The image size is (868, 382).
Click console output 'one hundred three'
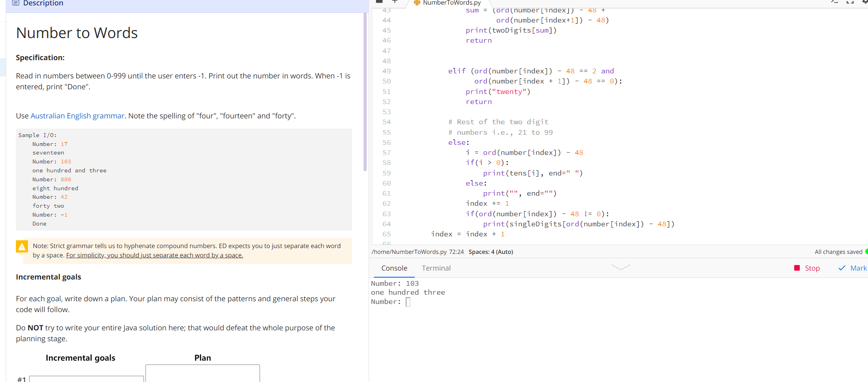coord(408,292)
